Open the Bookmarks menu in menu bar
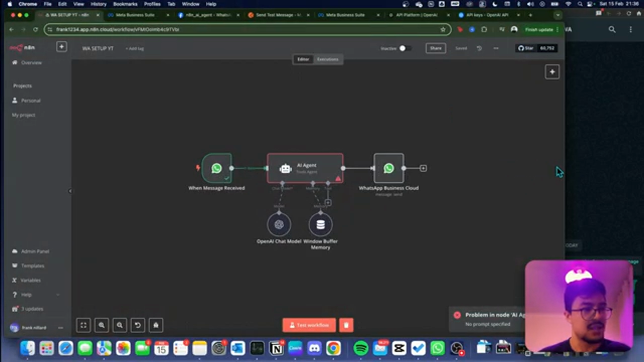 125,4
